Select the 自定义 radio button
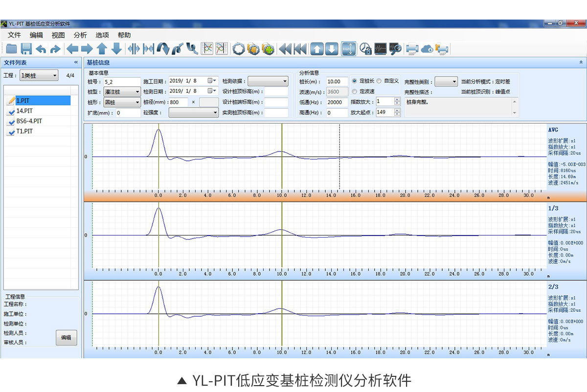Image resolution: width=587 pixels, height=392 pixels. [379, 81]
